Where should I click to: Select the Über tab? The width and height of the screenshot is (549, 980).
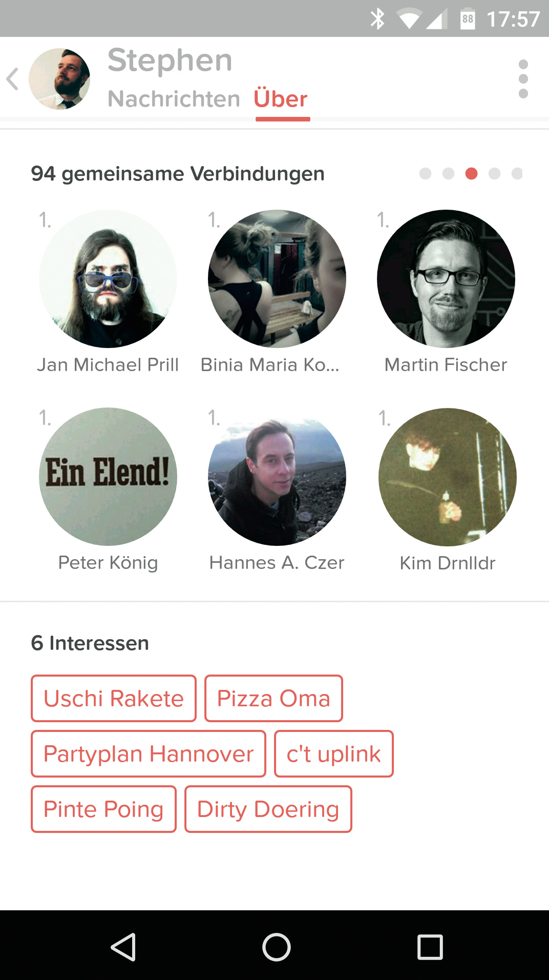tap(281, 99)
